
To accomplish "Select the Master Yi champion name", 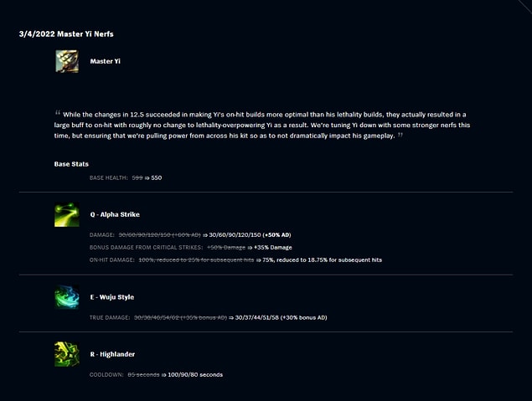I will pos(106,61).
